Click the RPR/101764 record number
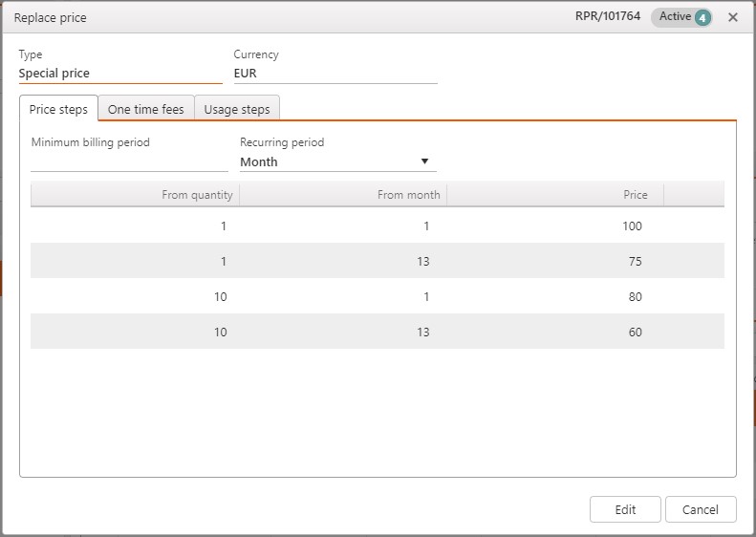The image size is (756, 537). pyautogui.click(x=608, y=17)
